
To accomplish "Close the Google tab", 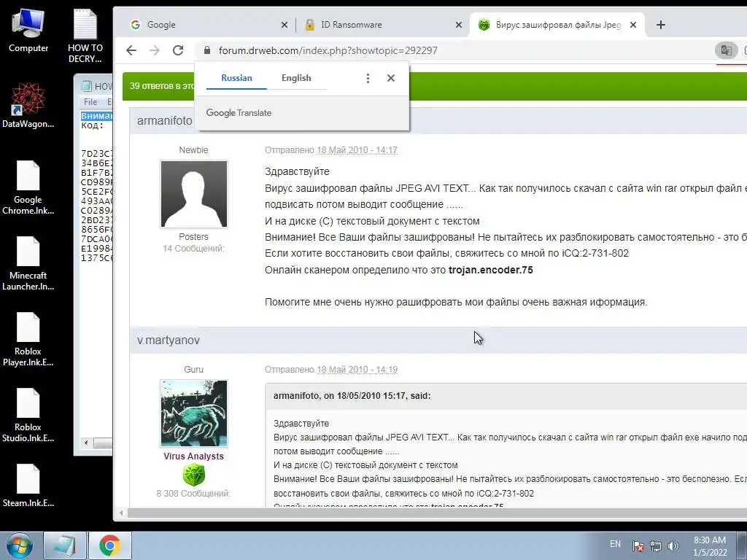I will [285, 25].
